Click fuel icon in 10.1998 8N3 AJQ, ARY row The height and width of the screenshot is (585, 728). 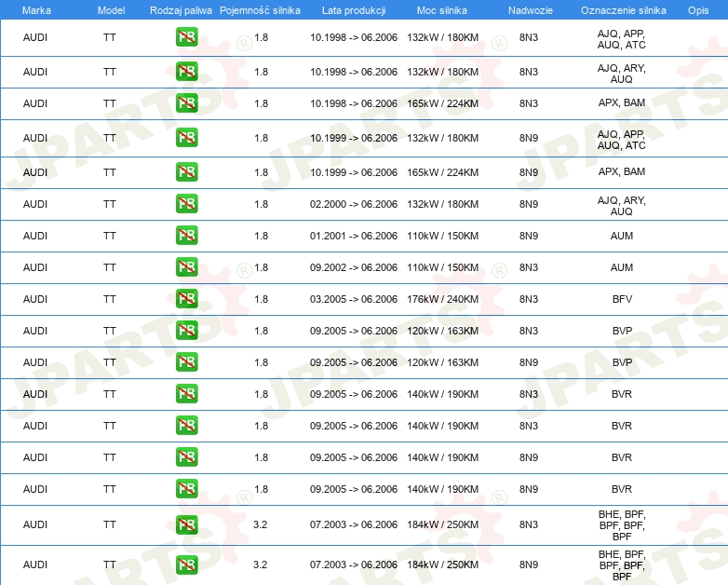pyautogui.click(x=186, y=72)
